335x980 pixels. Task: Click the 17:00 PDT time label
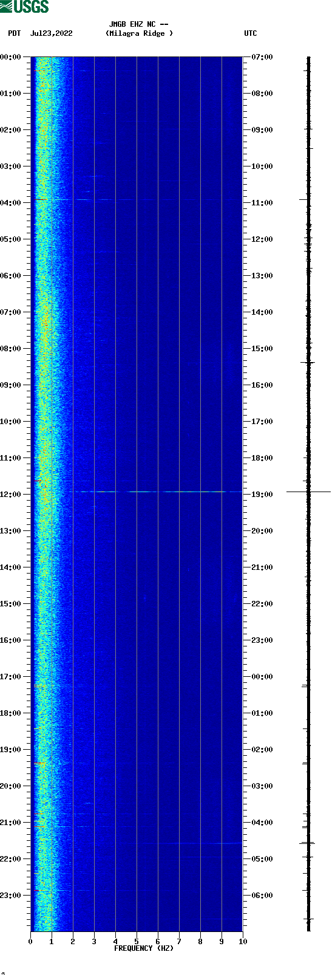[11, 677]
